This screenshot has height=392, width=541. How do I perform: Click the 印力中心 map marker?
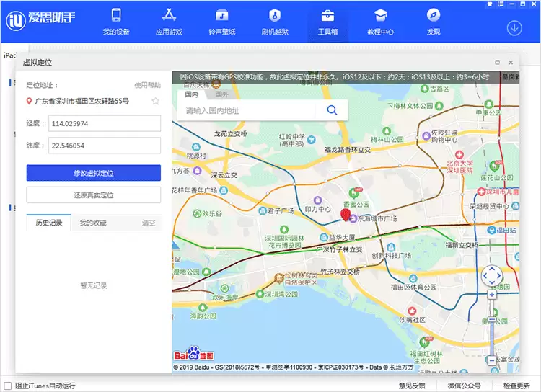(x=318, y=200)
